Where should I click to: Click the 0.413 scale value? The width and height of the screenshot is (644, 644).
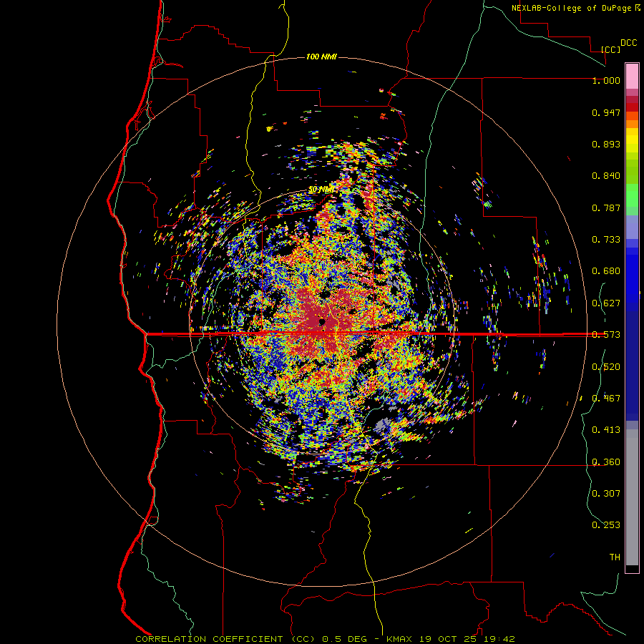pyautogui.click(x=606, y=430)
